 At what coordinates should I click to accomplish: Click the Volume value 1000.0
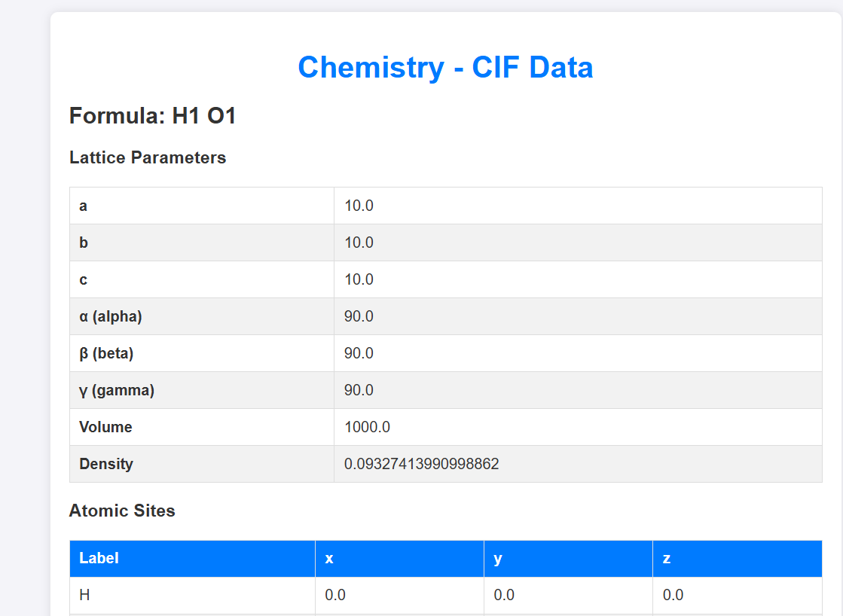(x=367, y=427)
